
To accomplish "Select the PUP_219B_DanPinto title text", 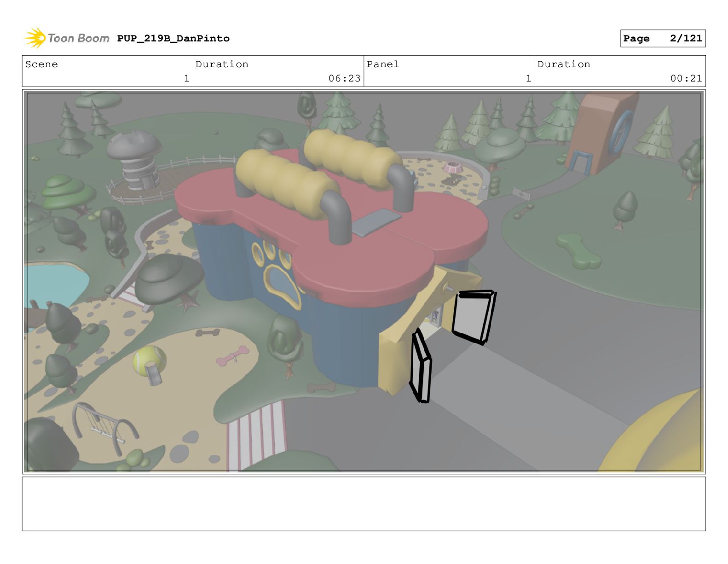I will pyautogui.click(x=173, y=39).
